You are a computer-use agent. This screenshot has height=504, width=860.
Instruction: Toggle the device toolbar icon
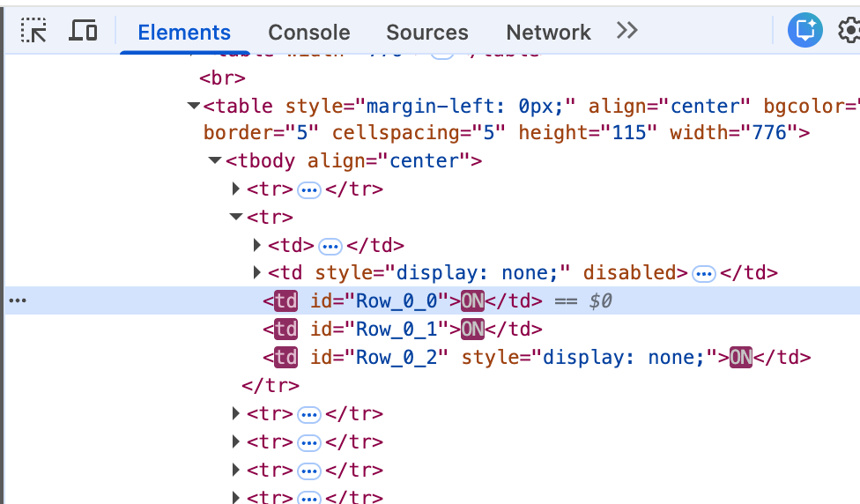[83, 32]
